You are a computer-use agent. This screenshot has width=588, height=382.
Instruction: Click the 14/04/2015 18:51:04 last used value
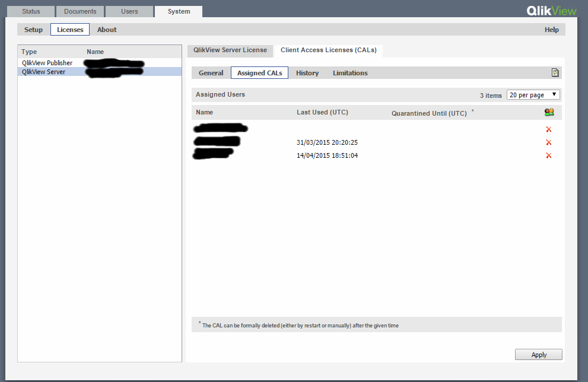coord(327,155)
